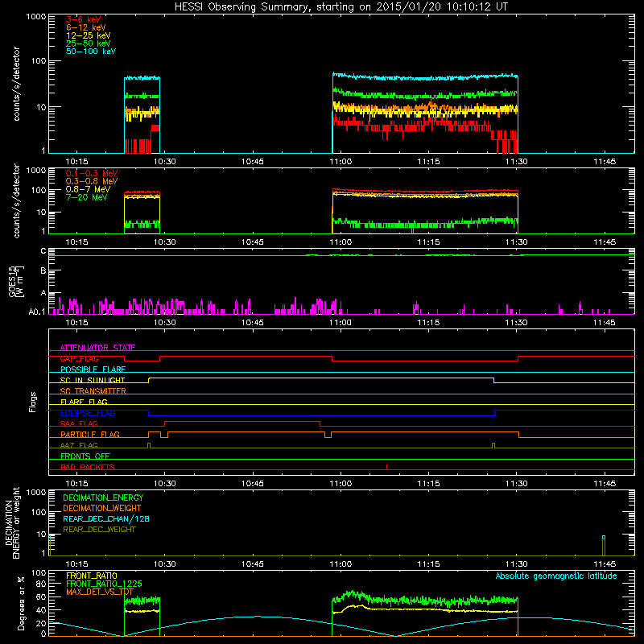Viewport: 644px width, 644px height.
Task: Select the BAD_PACKETS flag label
Action: (x=88, y=467)
